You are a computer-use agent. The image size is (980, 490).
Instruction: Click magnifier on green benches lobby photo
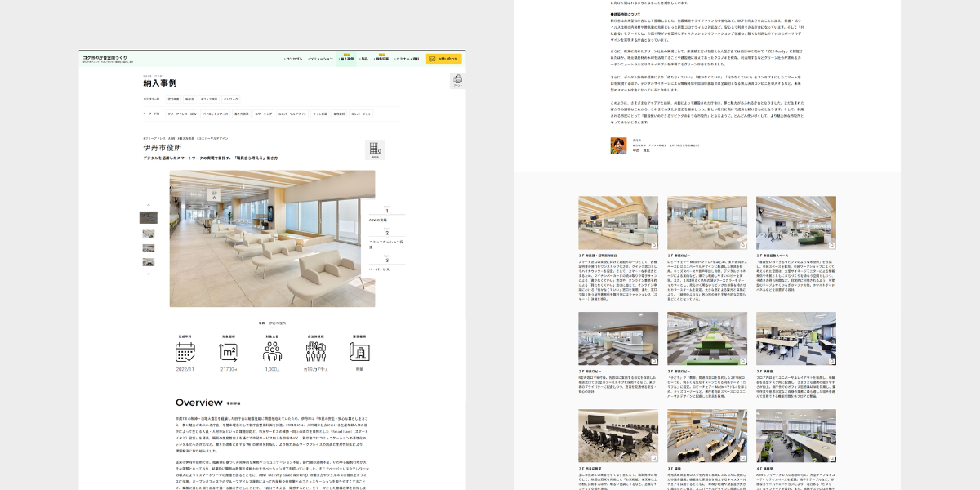point(743,360)
